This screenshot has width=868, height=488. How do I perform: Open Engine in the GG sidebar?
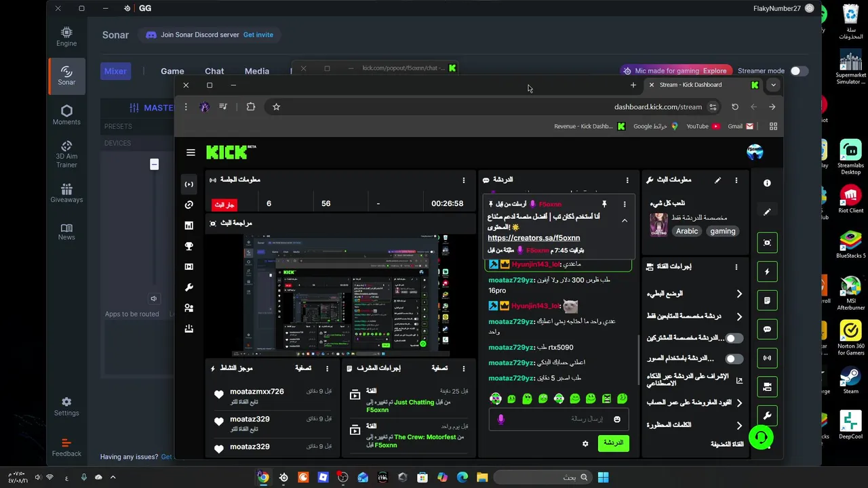[66, 36]
